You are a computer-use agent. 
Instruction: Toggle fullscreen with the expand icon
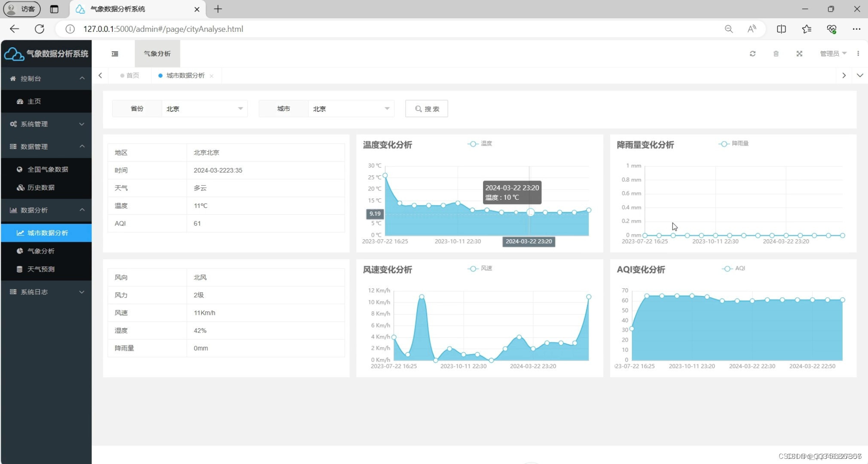[799, 54]
